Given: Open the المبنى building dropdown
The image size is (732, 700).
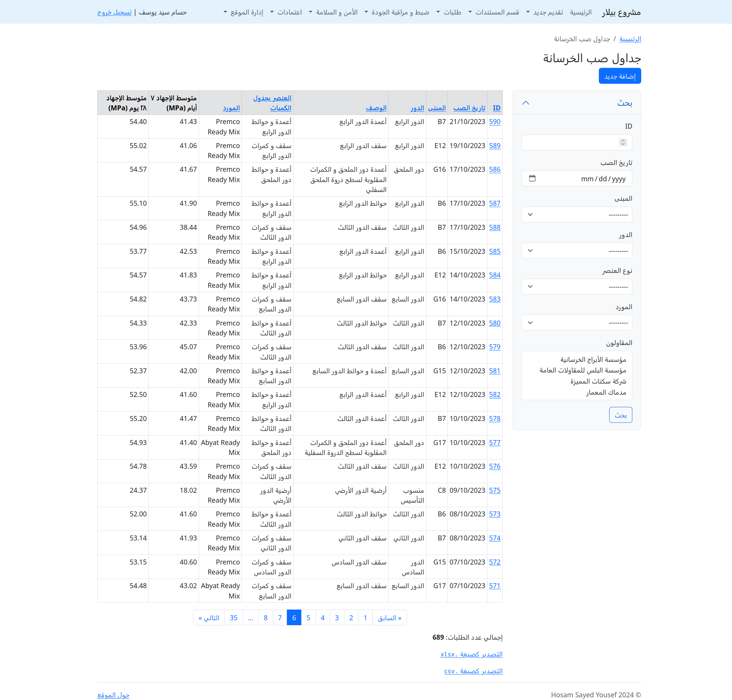Looking at the screenshot, I should click(x=576, y=215).
